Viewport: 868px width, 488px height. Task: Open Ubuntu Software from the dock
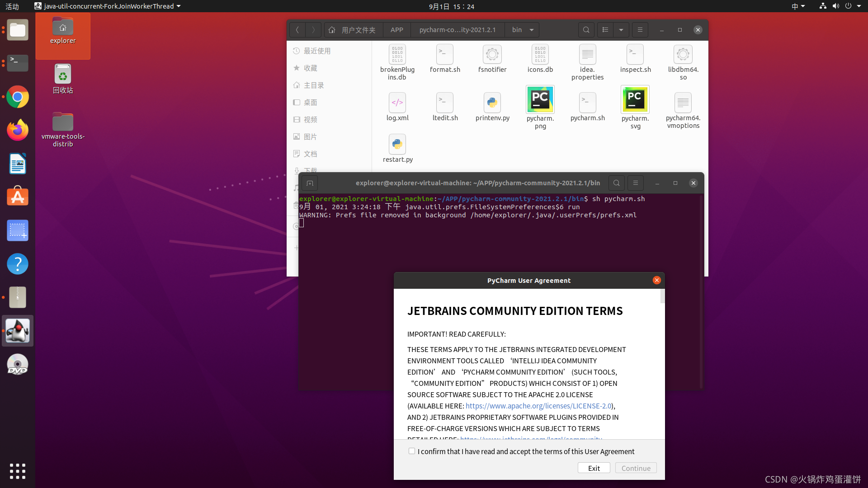[18, 197]
